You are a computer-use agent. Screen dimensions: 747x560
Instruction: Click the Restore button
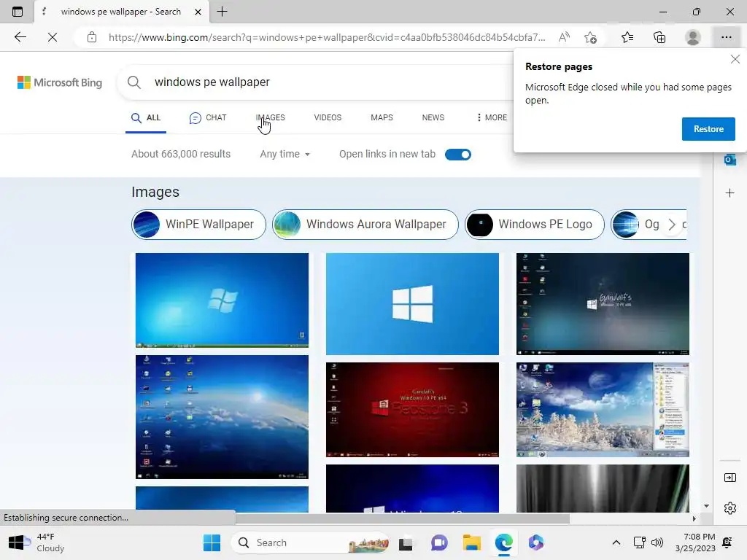(x=708, y=129)
